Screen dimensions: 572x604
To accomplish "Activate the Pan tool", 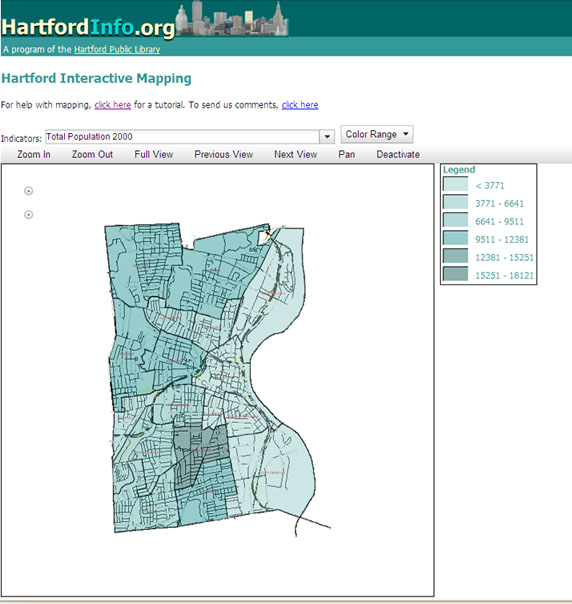I will click(x=347, y=154).
